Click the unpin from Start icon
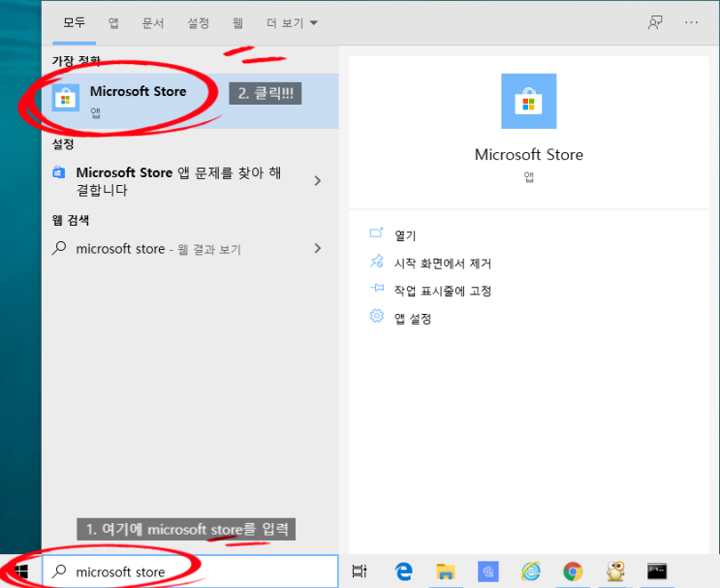The width and height of the screenshot is (720, 588). (377, 262)
